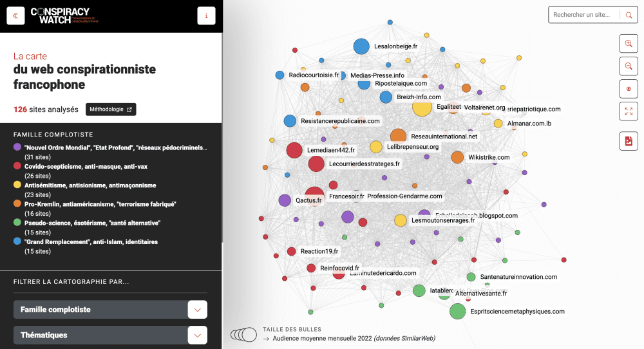The height and width of the screenshot is (349, 644).
Task: Select the yellow Antisémitisme legend swatch
Action: 17,185
